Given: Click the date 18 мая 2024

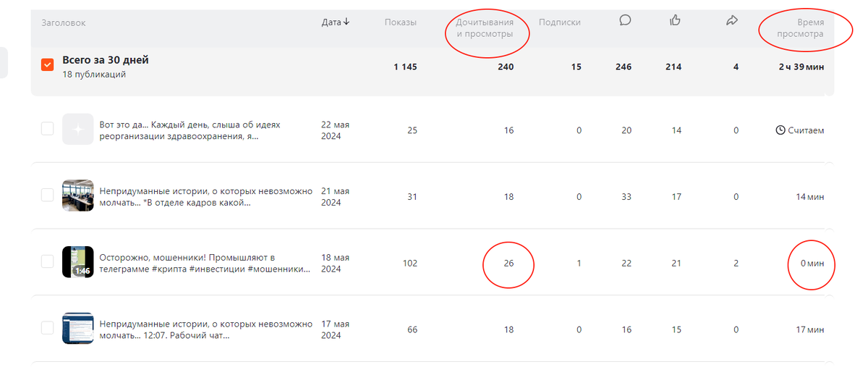Looking at the screenshot, I should coord(336,264).
